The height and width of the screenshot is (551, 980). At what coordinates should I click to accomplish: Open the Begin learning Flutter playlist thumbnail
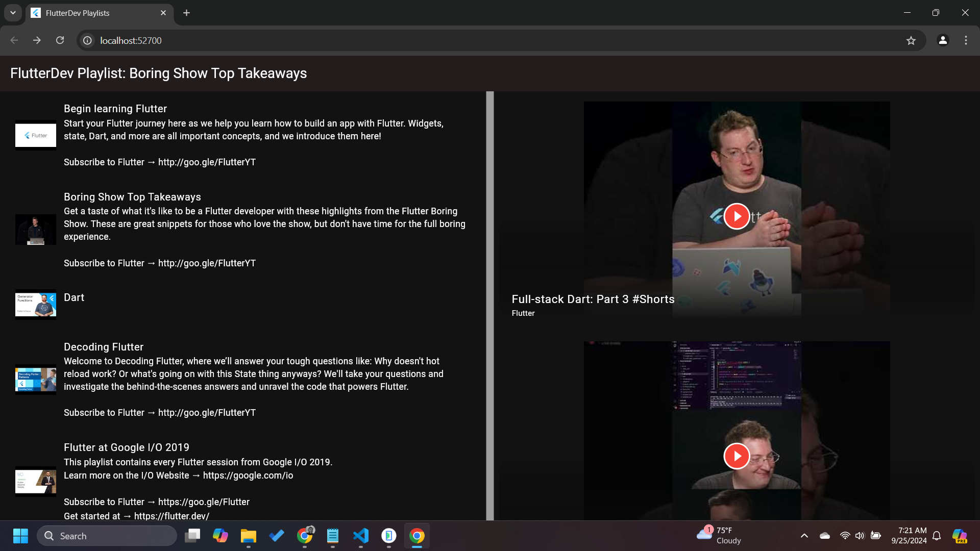pos(36,135)
